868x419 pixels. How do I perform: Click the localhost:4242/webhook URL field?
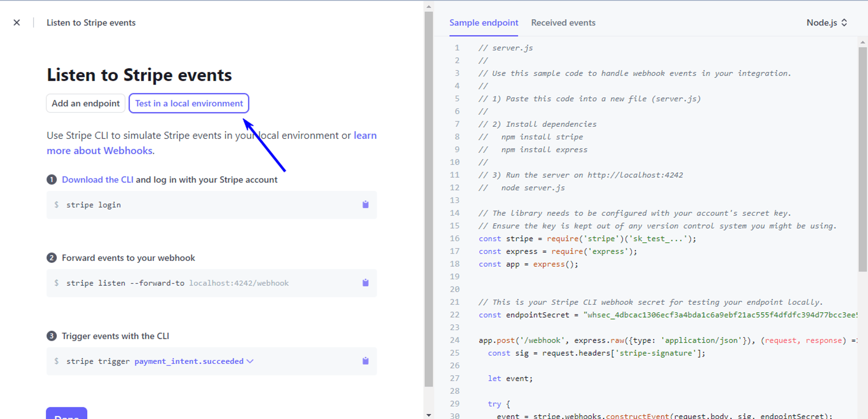coord(239,283)
